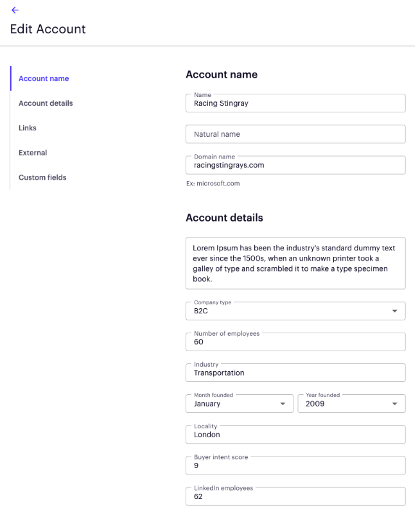
Task: Click the back arrow to exit Edit Account
Action: [14, 10]
